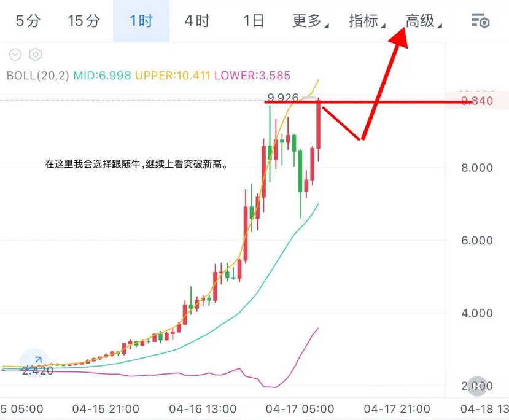This screenshot has width=509, height=420.
Task: Open the 高级 advanced dropdown
Action: (x=423, y=21)
